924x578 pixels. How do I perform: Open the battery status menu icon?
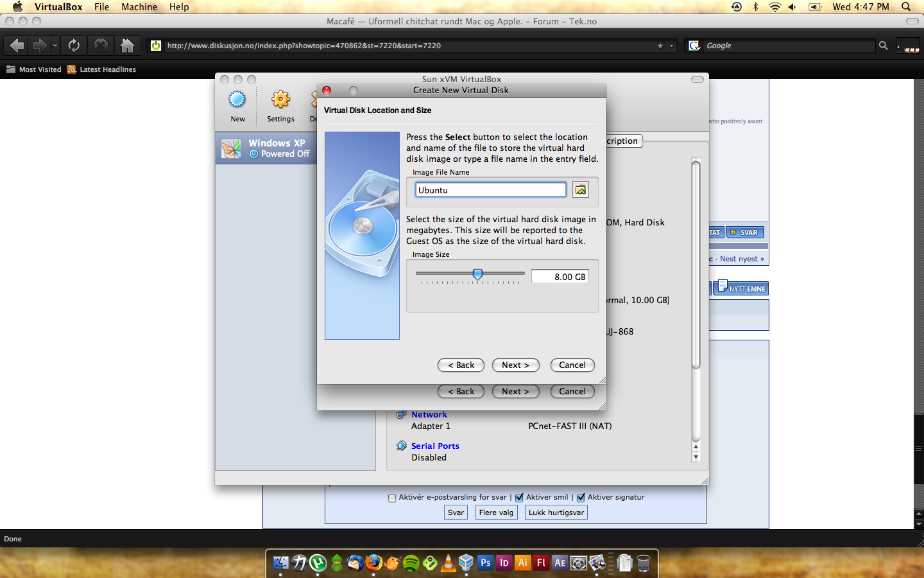coord(815,6)
